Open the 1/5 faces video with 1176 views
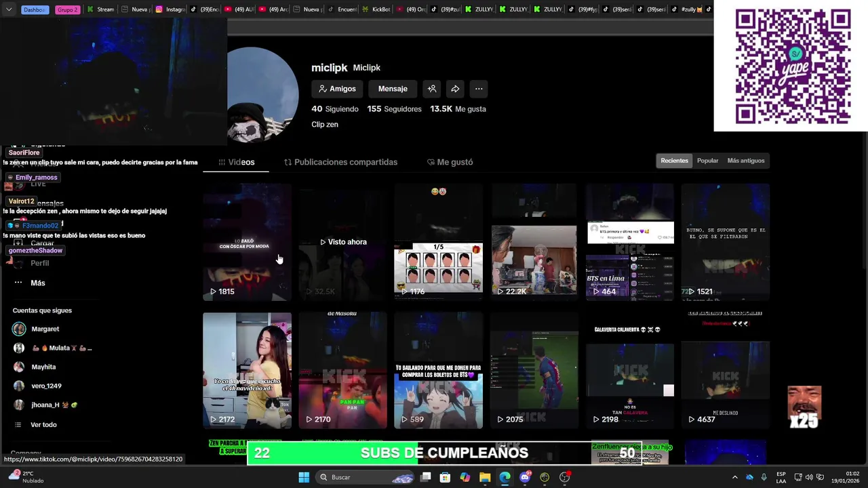The image size is (868, 488). pyautogui.click(x=438, y=242)
